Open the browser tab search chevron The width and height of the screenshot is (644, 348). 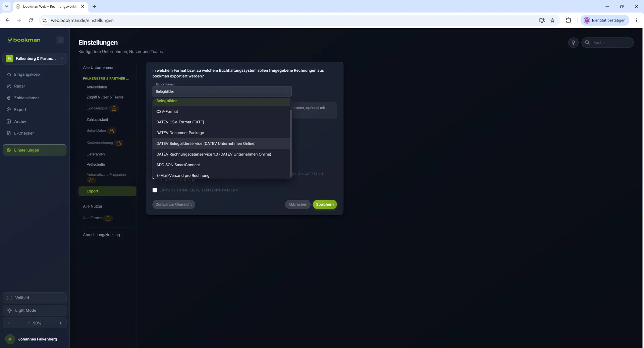pyautogui.click(x=6, y=6)
